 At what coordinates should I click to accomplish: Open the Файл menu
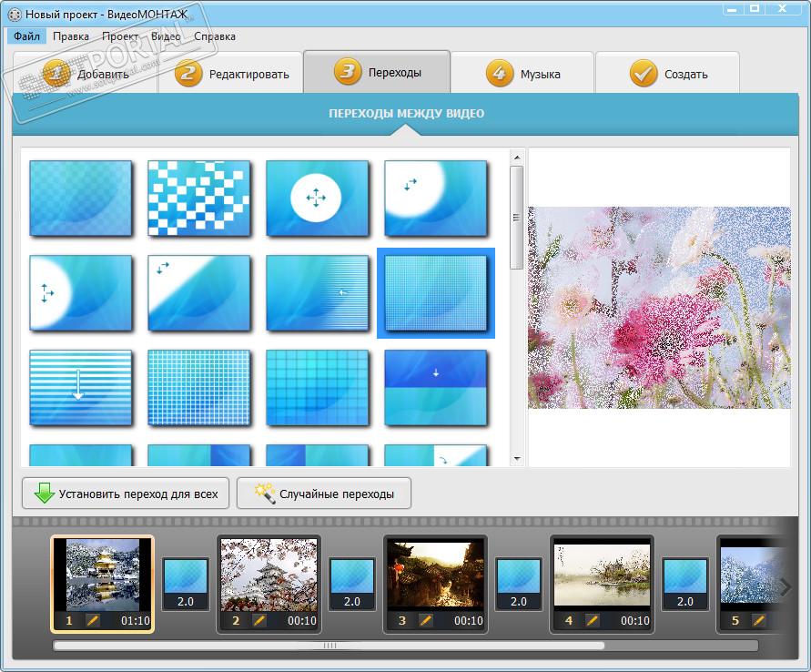pos(27,36)
